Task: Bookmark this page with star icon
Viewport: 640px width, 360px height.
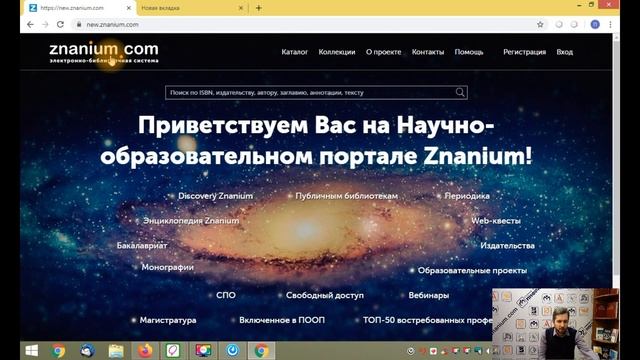Action: click(x=540, y=24)
